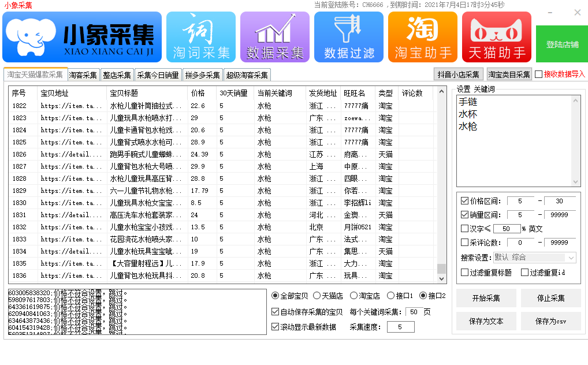Screen dimensions: 588x365
Task: Click title 儿童水枪宝宝小孩戏
Action: click(146, 227)
